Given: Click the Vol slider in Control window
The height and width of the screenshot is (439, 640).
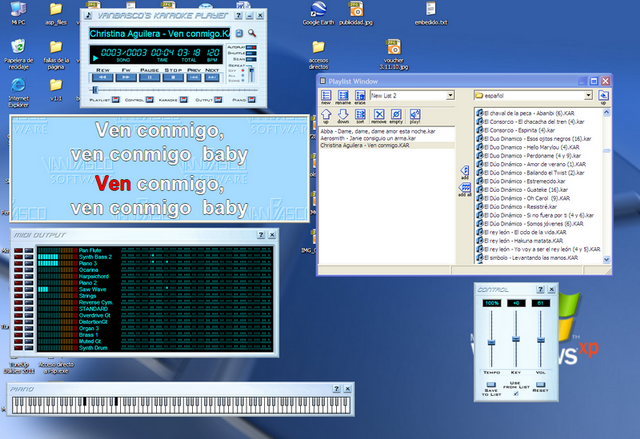Looking at the screenshot, I should click(541, 340).
